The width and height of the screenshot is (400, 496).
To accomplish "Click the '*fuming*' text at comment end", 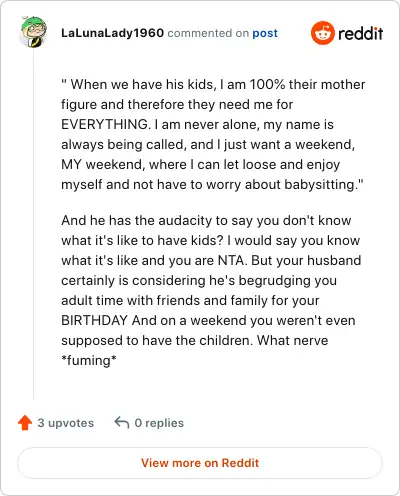I will pos(89,360).
